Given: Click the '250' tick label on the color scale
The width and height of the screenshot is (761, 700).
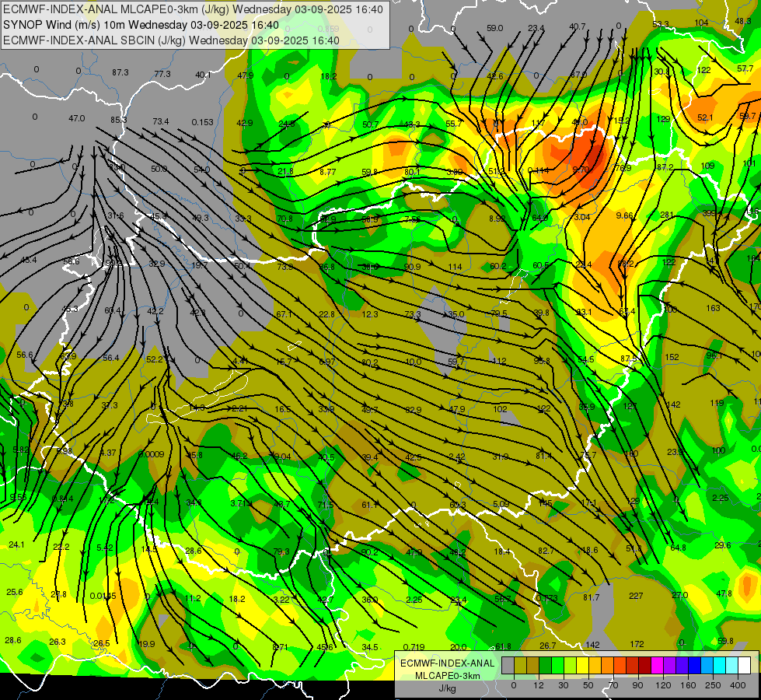Looking at the screenshot, I should click(713, 685).
